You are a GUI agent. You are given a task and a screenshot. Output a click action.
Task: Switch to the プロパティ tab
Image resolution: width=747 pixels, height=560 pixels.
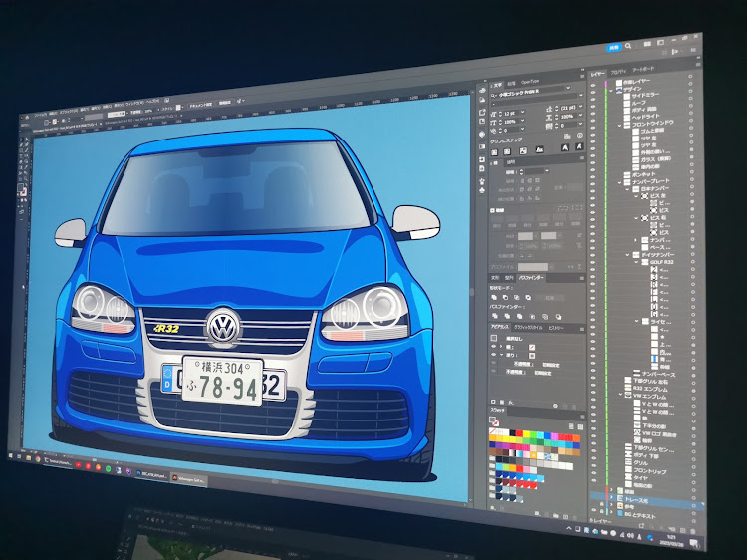tap(619, 72)
